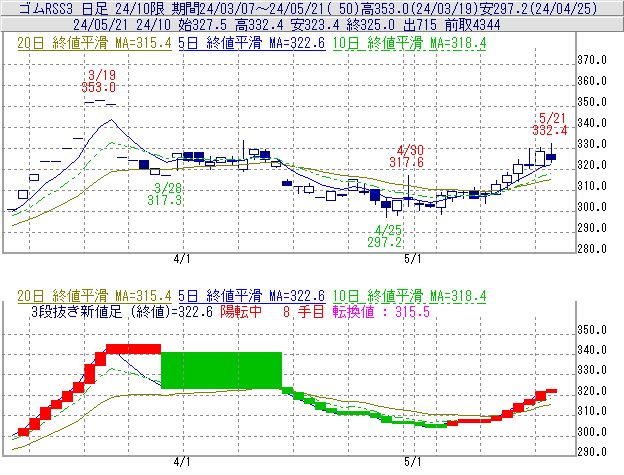The height and width of the screenshot is (475, 624).
Task: Click the 4/1 date label on upper chart
Action: click(182, 259)
